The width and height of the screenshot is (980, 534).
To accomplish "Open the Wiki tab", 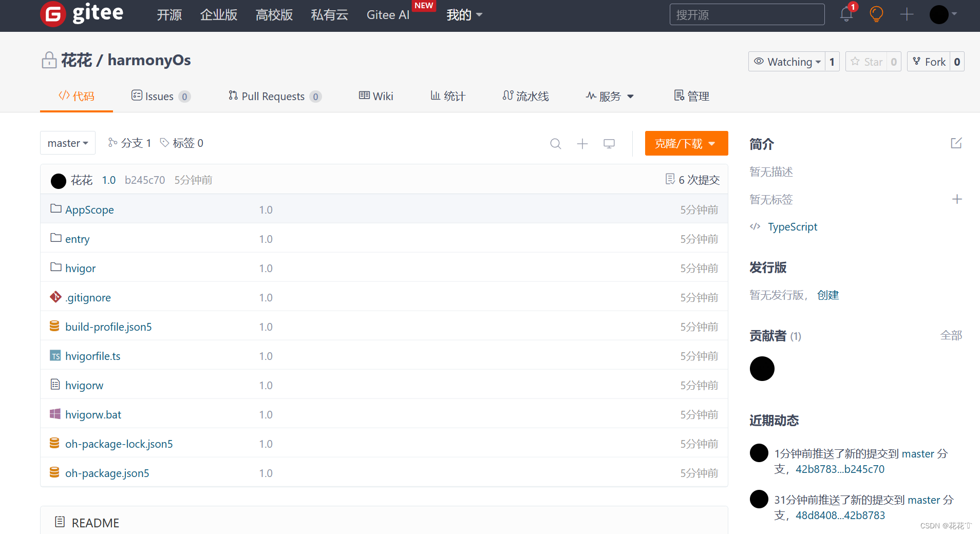I will pos(376,96).
